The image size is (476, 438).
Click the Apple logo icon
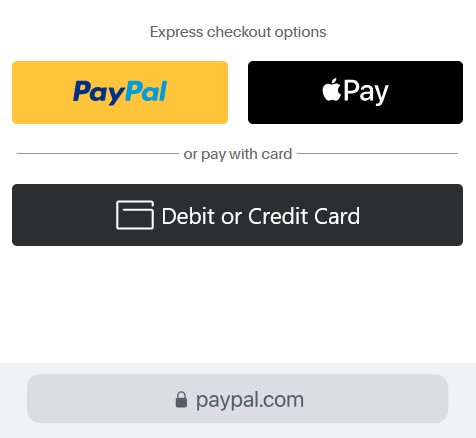[x=332, y=89]
